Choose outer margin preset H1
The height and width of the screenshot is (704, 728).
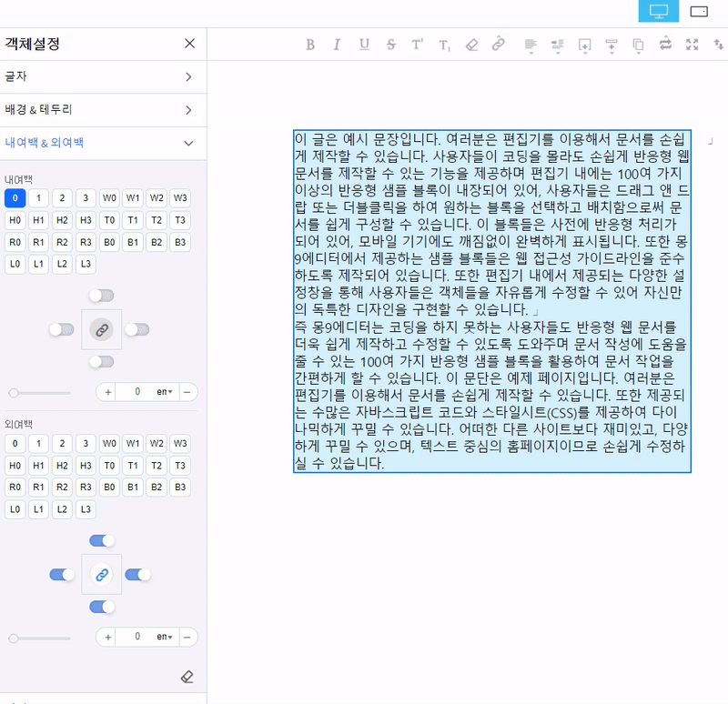(x=38, y=466)
